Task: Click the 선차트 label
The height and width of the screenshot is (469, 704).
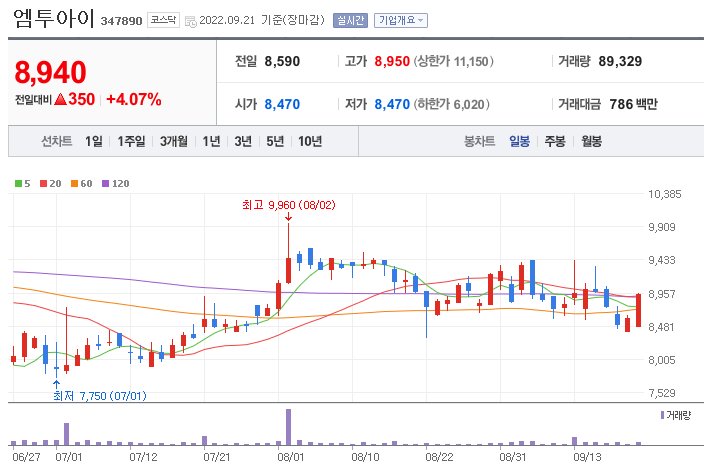Action: [57, 141]
